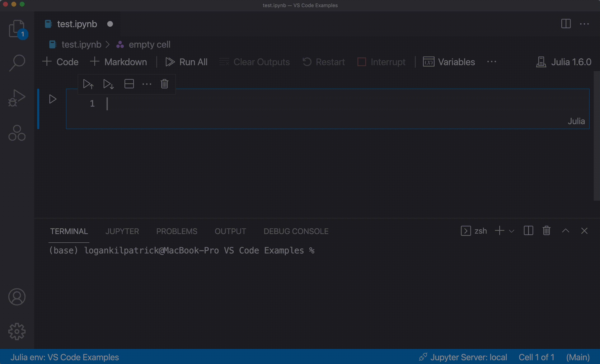Execute cells above using the cell toolbar icon
Image resolution: width=600 pixels, height=364 pixels.
tap(88, 84)
